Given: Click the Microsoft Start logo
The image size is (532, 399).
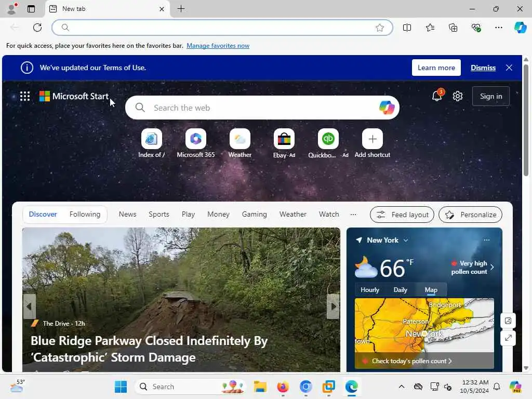Looking at the screenshot, I should [x=74, y=96].
